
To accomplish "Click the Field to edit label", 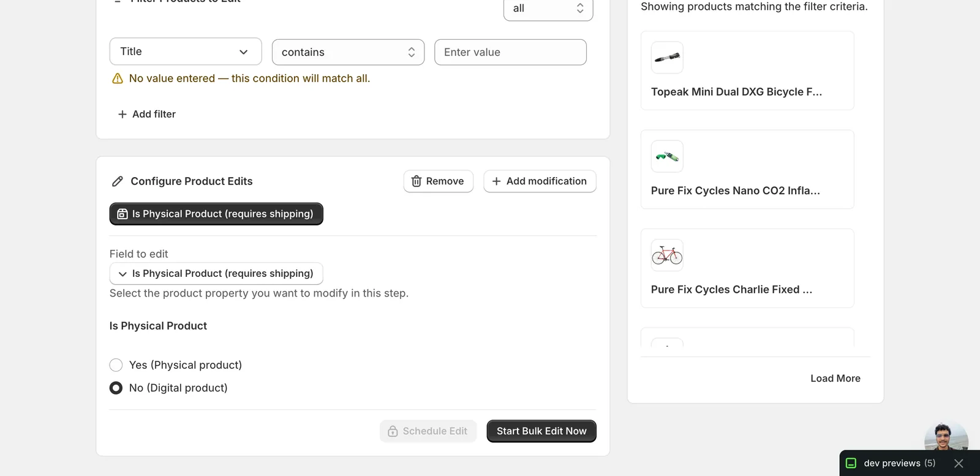I will click(138, 254).
